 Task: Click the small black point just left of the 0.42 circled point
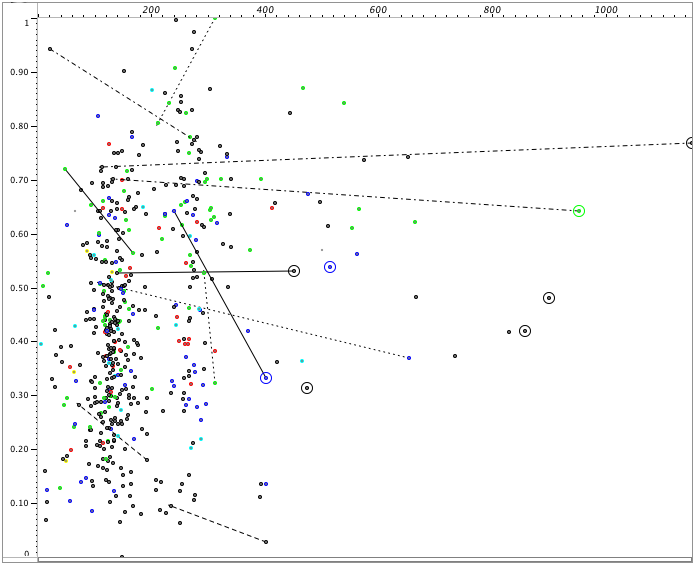[x=509, y=332]
